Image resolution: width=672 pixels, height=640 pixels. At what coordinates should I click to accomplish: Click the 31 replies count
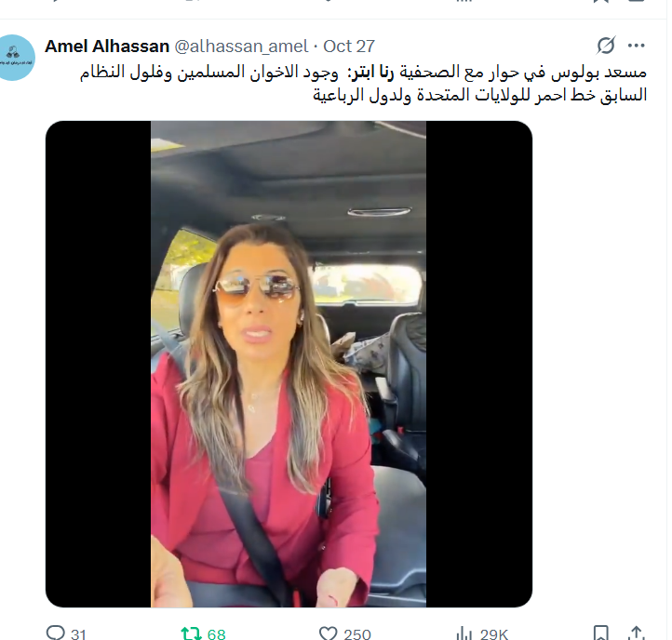pos(78,634)
